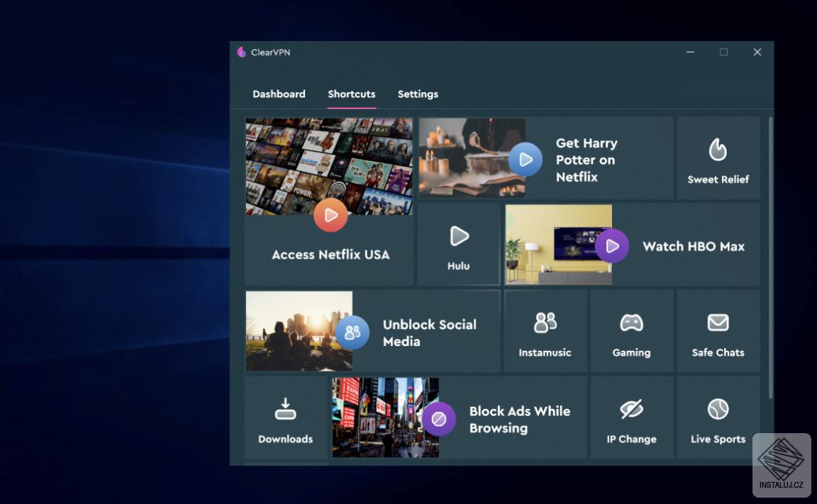817x504 pixels.
Task: Click the ClearVPN logo in title bar
Action: [x=241, y=52]
